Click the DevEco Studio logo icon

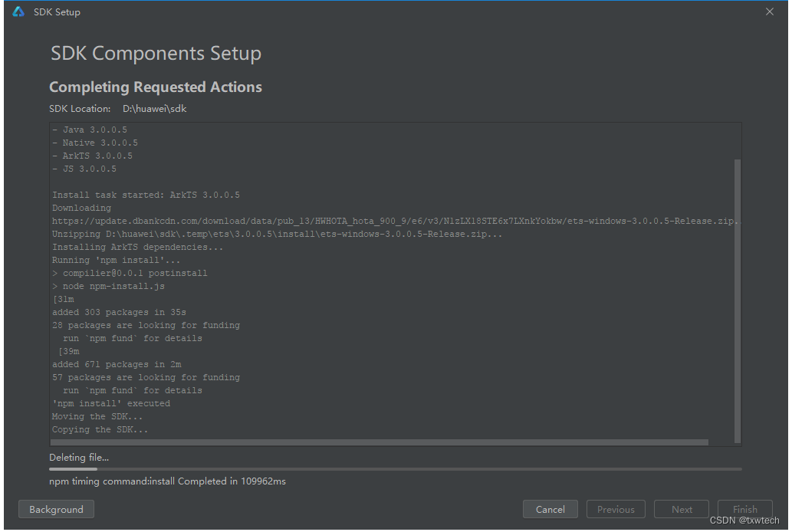(x=18, y=11)
